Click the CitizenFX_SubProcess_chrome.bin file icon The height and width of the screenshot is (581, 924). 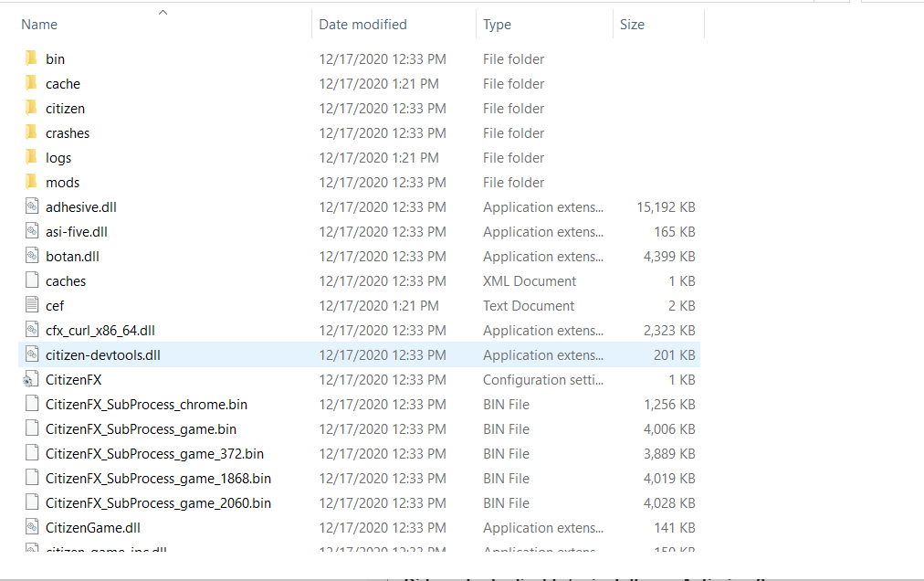coord(32,404)
